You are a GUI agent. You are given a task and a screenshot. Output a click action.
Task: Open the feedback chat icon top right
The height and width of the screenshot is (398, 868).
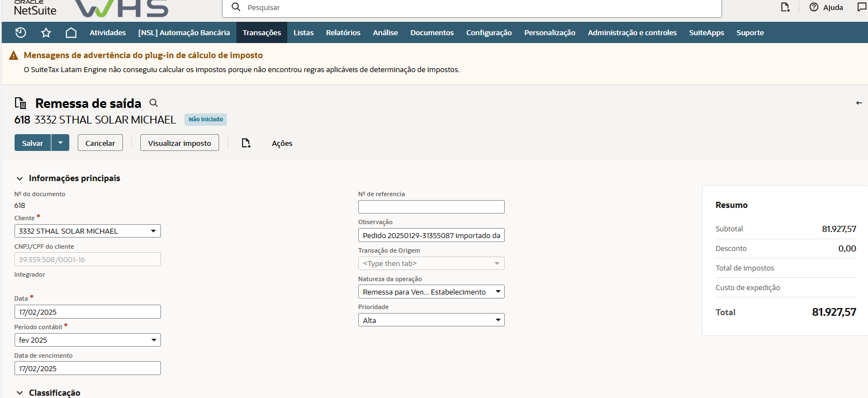point(861,7)
